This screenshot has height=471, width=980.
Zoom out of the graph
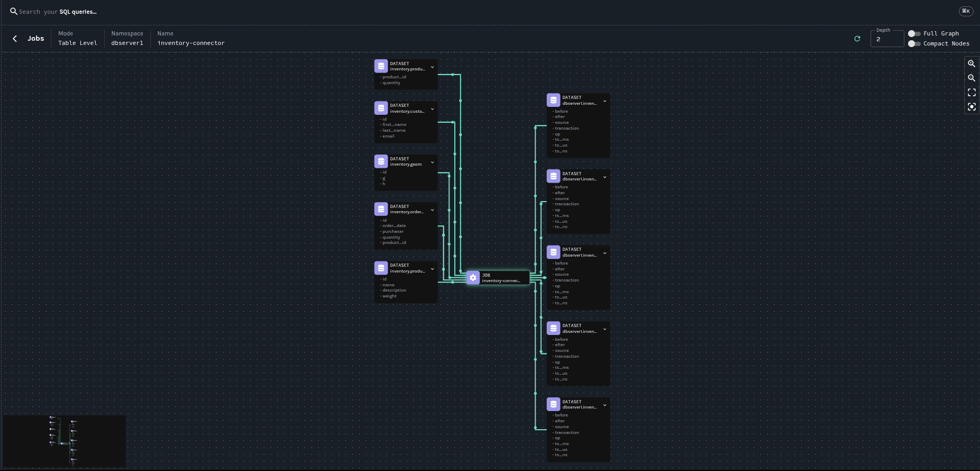972,78
